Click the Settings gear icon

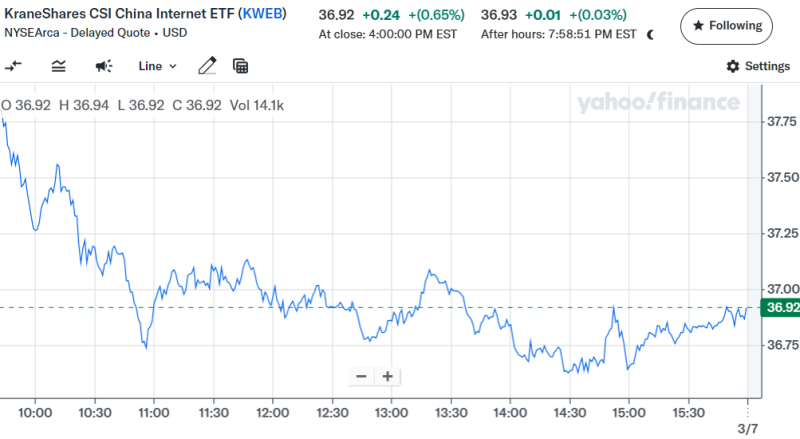pos(733,66)
